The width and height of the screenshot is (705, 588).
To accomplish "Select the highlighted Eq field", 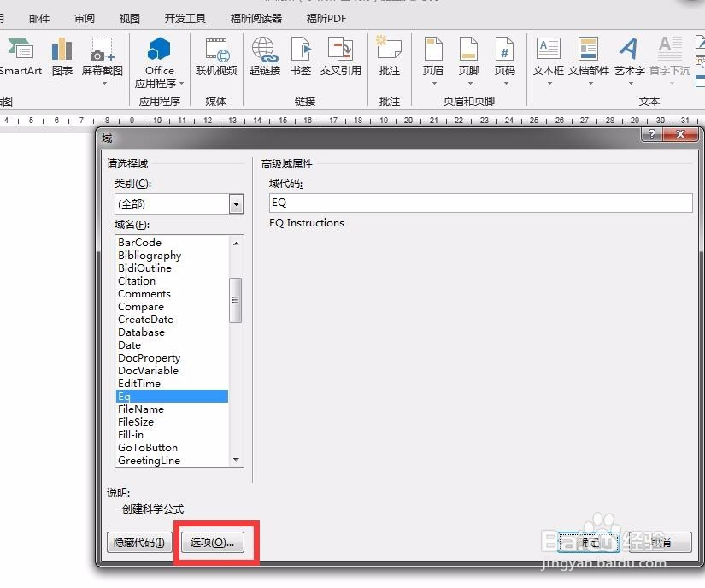I will pyautogui.click(x=173, y=396).
